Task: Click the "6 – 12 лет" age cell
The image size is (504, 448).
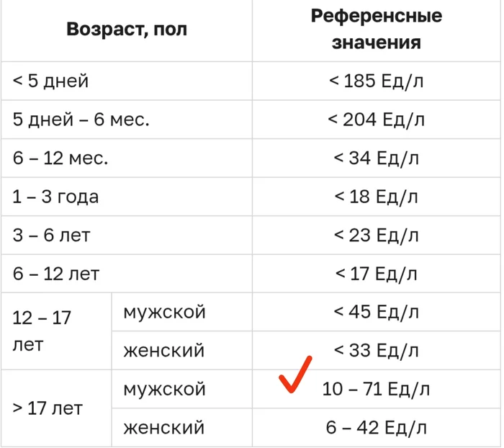Action: (55, 274)
